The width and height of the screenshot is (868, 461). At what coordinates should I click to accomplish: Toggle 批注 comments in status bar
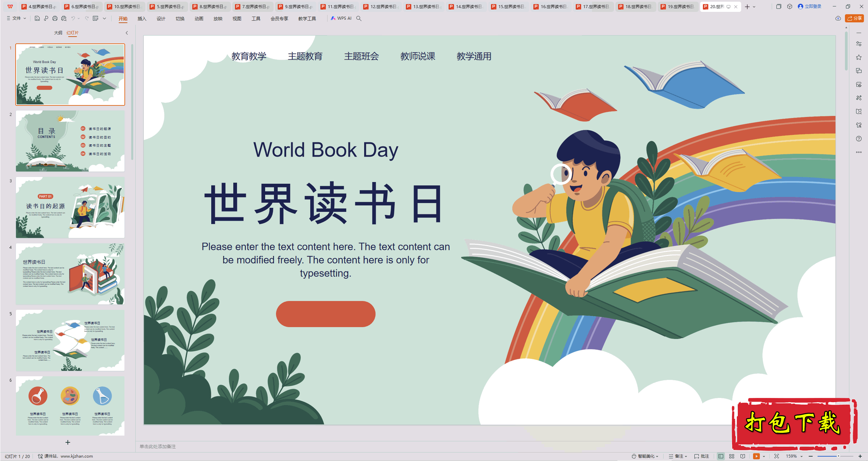point(702,456)
